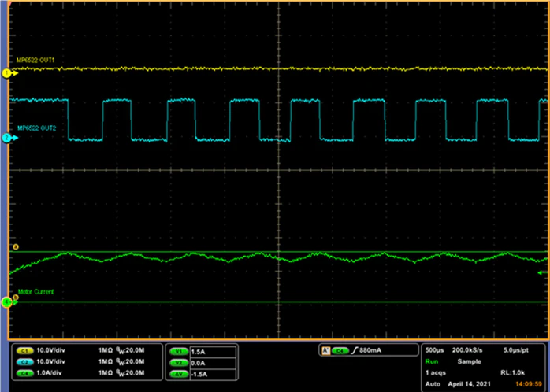Click the Motor Current waveform label
Image resolution: width=550 pixels, height=392 pixels.
[x=37, y=292]
